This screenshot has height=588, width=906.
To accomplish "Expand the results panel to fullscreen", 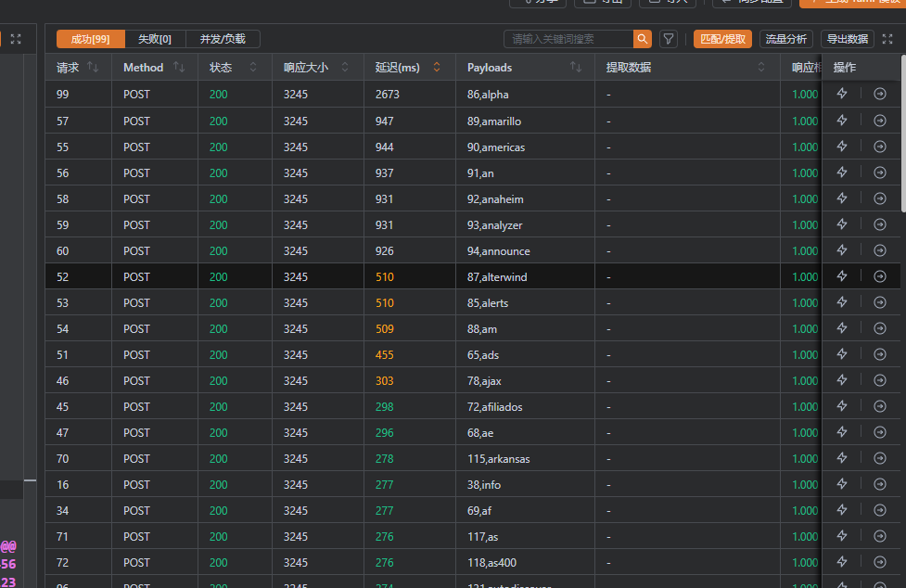I will [887, 39].
